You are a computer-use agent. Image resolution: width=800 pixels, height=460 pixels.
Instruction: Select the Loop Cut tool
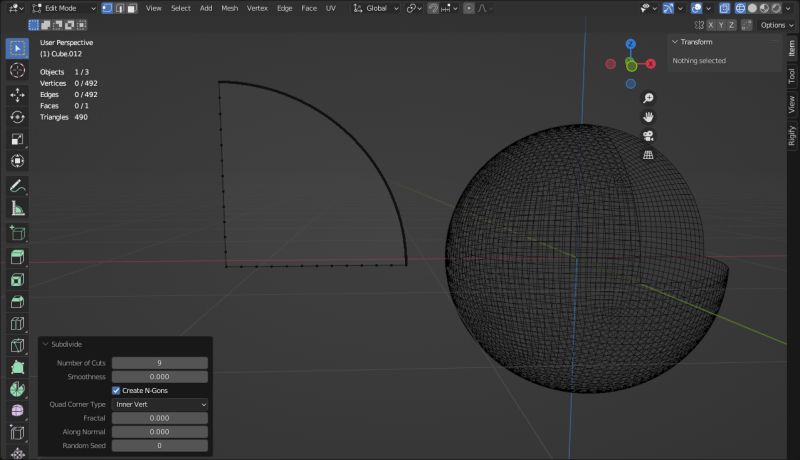point(17,323)
